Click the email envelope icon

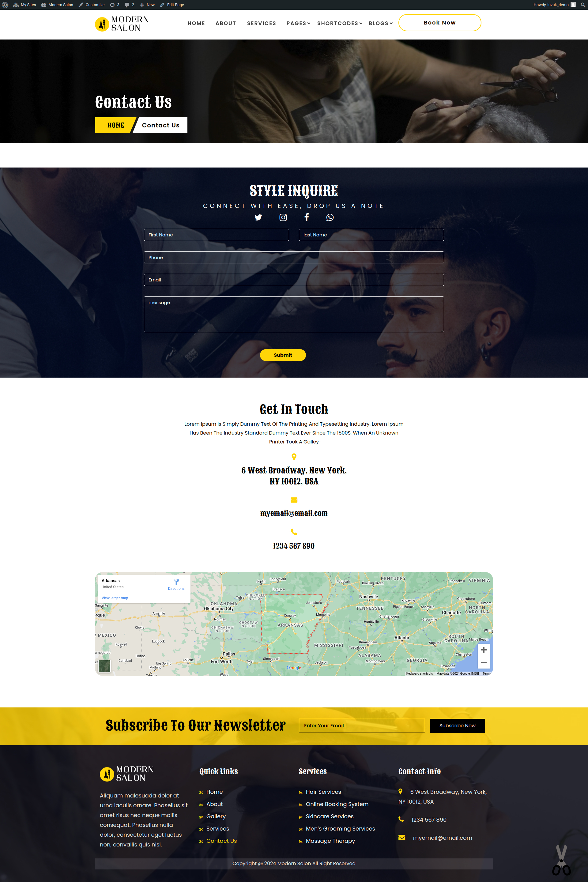[x=293, y=500]
